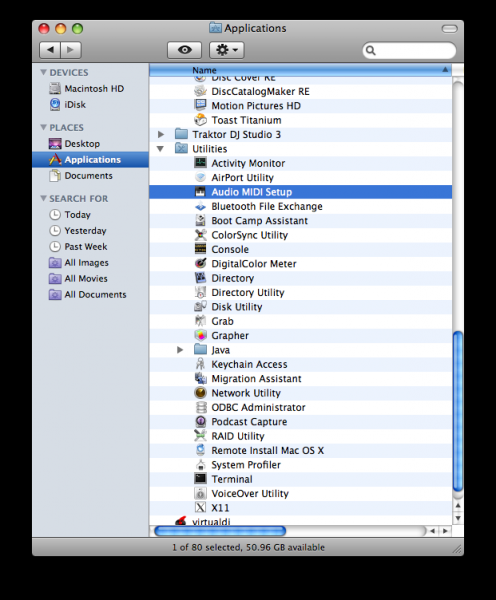
Task: Click the Console app icon
Action: click(x=200, y=249)
